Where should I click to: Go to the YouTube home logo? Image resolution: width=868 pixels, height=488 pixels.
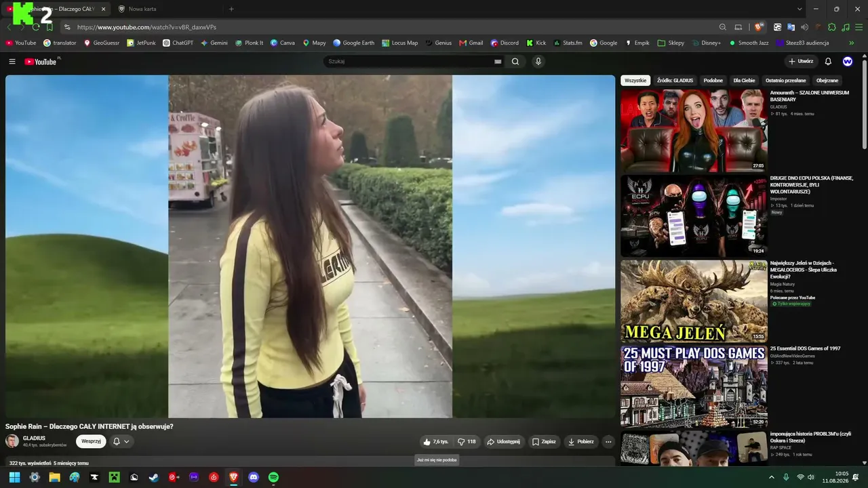pyautogui.click(x=41, y=62)
